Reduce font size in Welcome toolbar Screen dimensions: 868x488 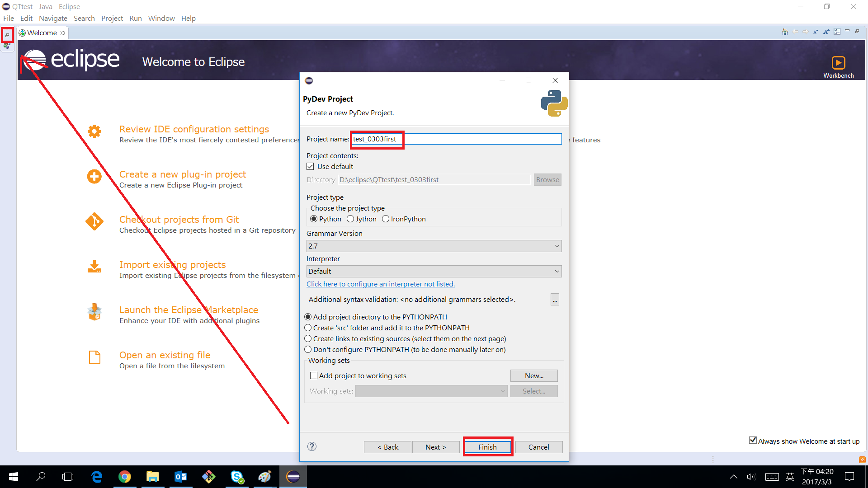[x=816, y=32]
